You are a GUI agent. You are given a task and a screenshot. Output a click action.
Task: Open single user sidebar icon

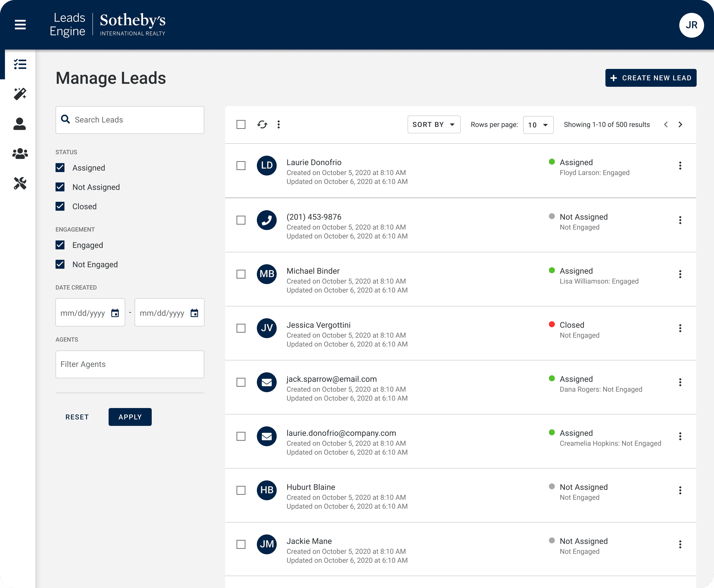20,124
